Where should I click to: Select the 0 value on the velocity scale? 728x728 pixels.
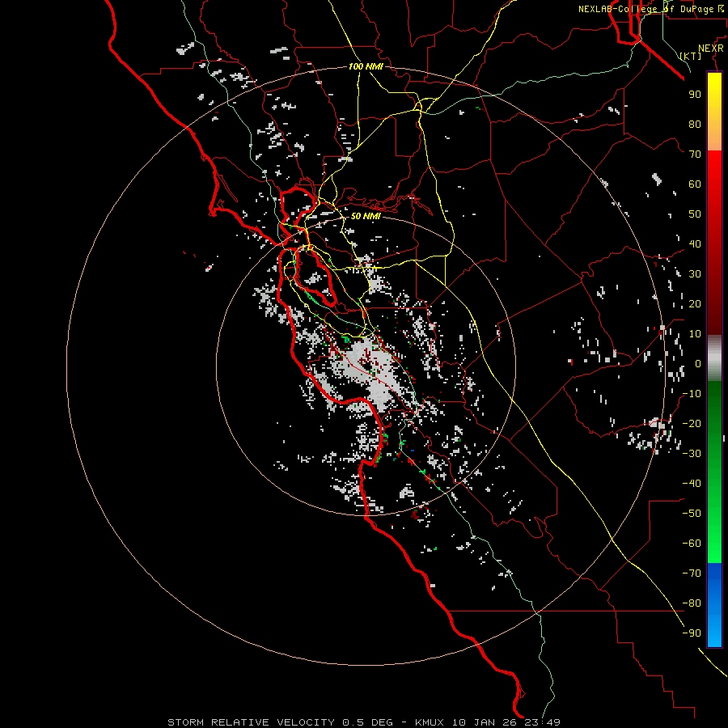pyautogui.click(x=698, y=363)
